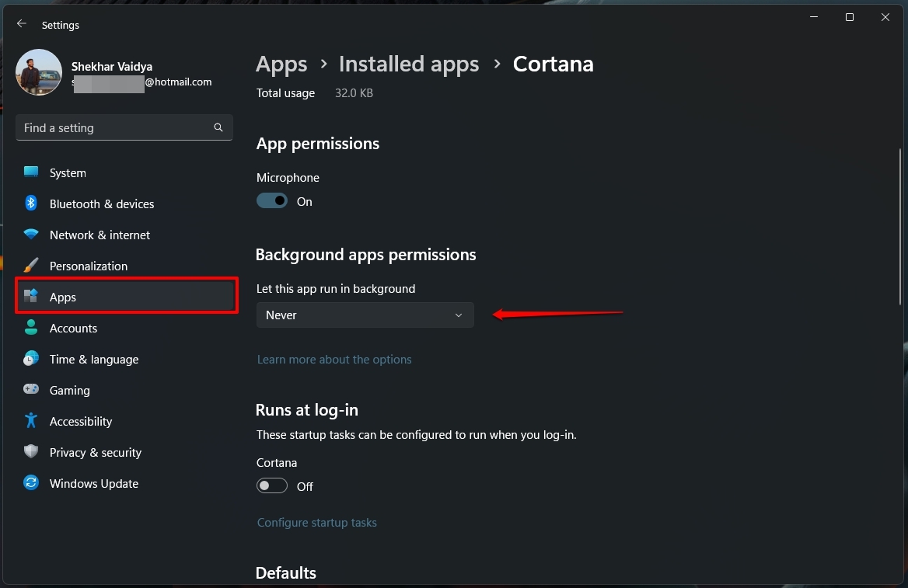Screen dimensions: 908x588
Task: Click the search magnifier icon
Action: (218, 127)
